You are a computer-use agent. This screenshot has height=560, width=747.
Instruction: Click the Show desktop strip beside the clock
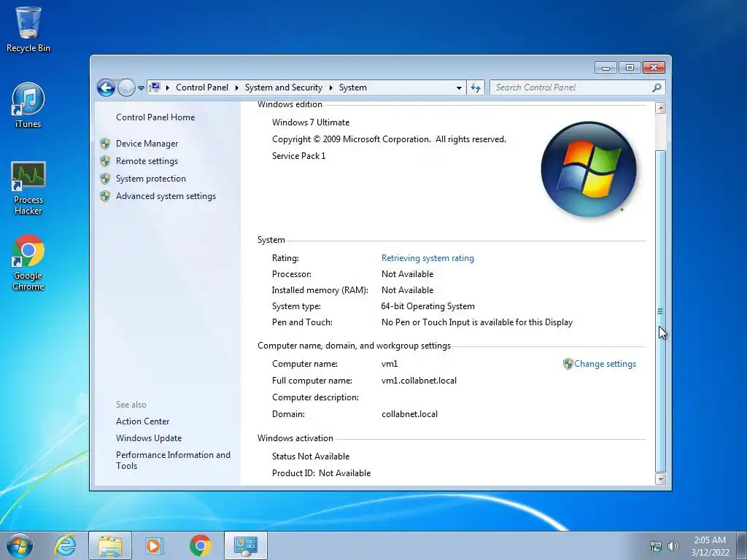click(x=742, y=545)
